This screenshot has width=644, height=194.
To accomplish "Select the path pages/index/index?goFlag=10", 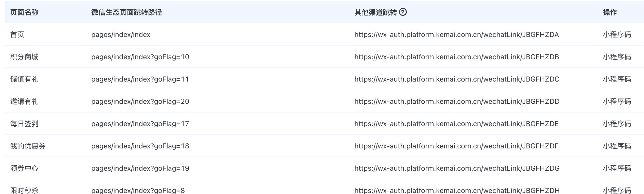I will point(140,57).
